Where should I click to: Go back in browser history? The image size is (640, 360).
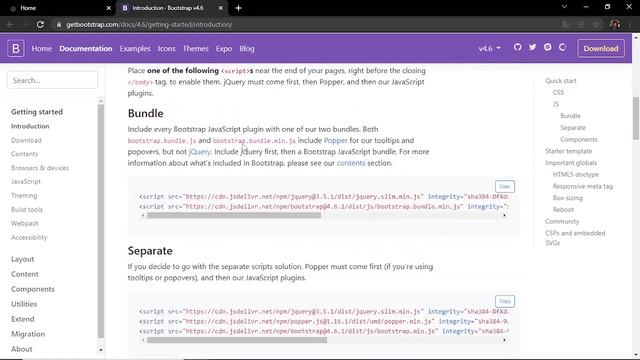click(x=10, y=24)
